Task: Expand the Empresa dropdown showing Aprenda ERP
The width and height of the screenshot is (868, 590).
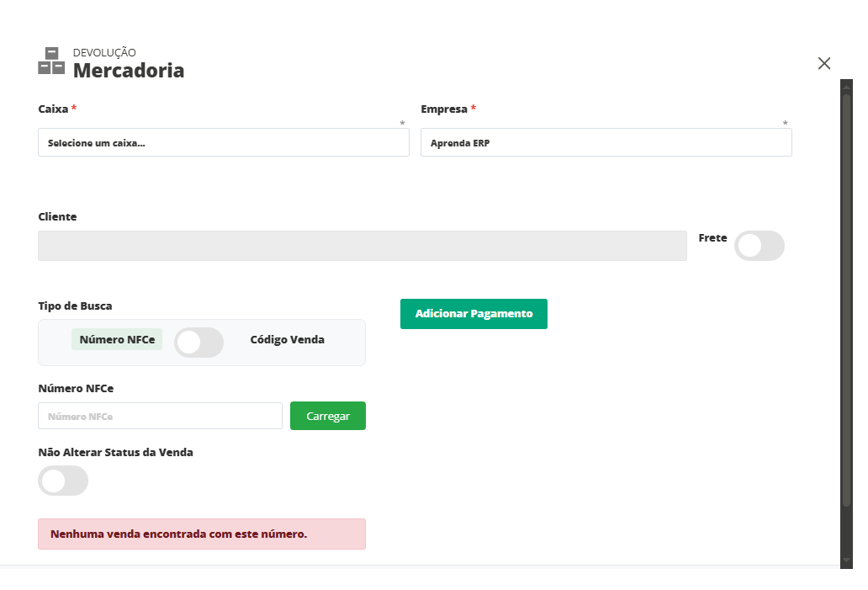Action: 606,143
